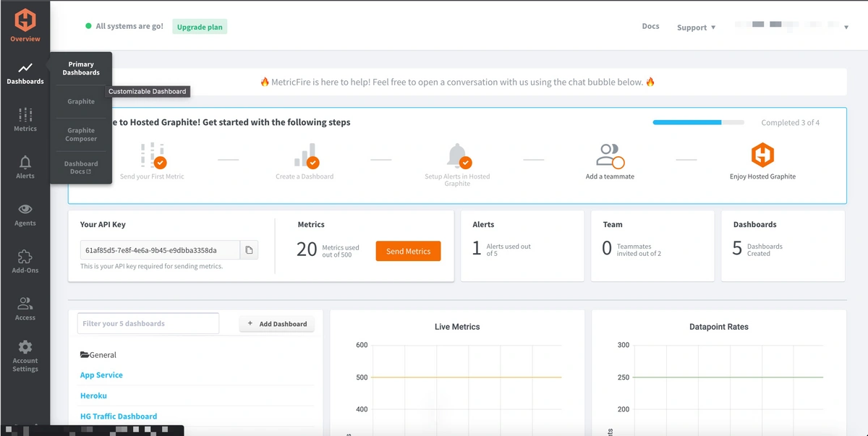Click the Setup Alerts bell step icon
868x436 pixels.
[x=458, y=155]
